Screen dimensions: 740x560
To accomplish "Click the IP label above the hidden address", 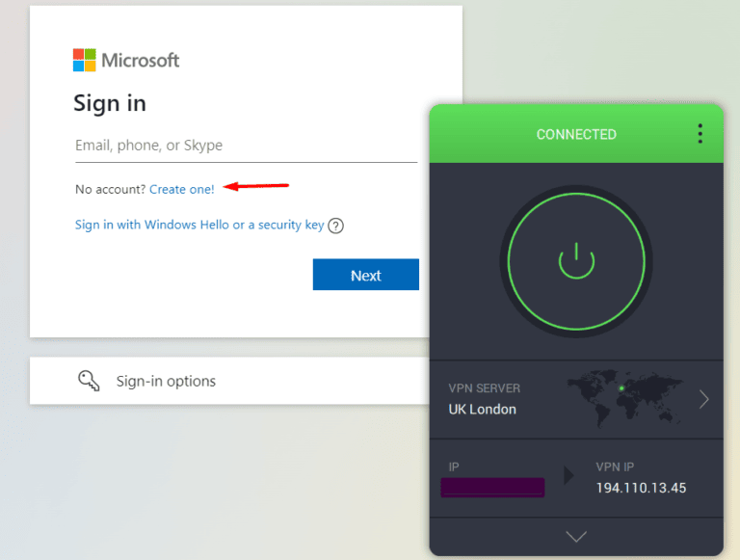I will pos(454,467).
